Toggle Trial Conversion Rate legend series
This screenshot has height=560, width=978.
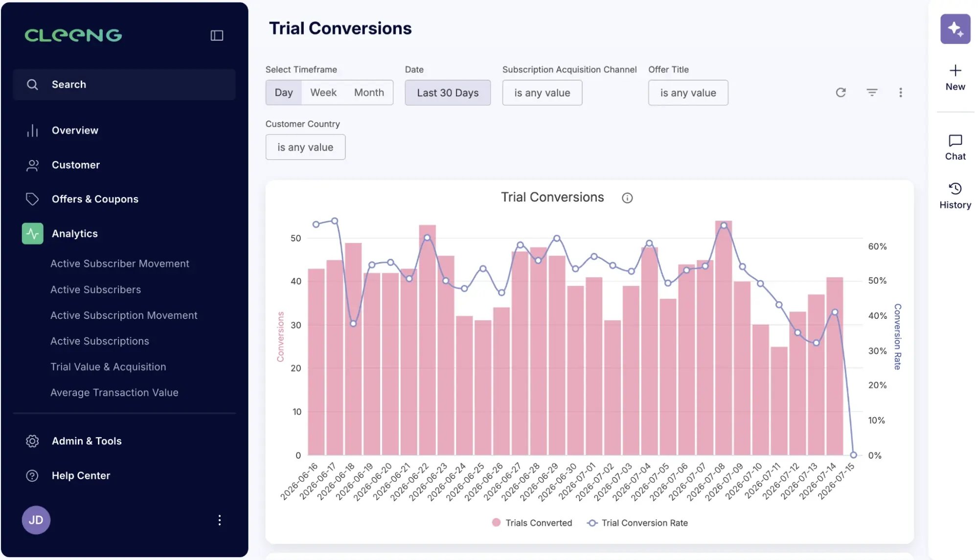coord(637,523)
